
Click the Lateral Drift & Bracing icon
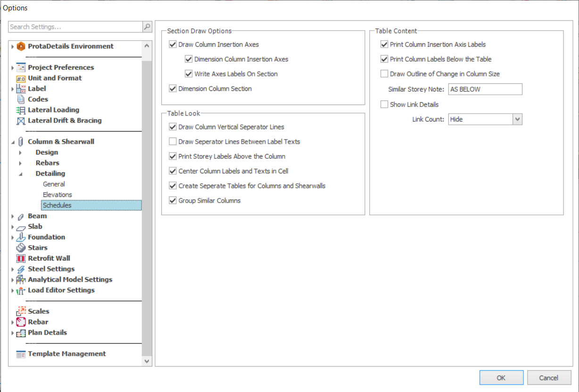[x=21, y=121]
